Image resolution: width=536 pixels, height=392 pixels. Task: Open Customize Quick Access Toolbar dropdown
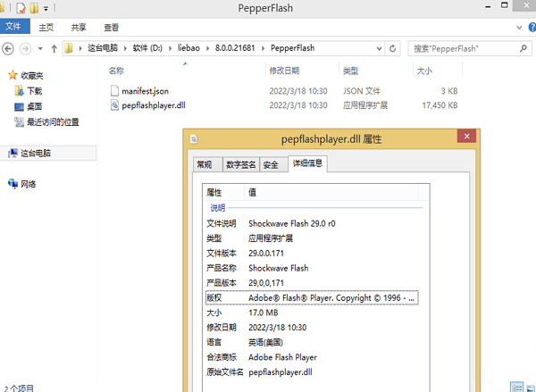tap(46, 9)
